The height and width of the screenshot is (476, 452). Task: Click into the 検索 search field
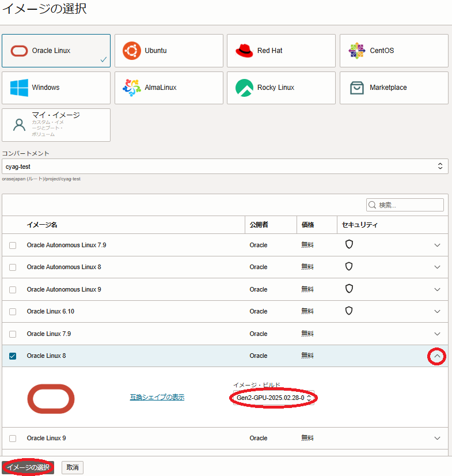(x=409, y=205)
